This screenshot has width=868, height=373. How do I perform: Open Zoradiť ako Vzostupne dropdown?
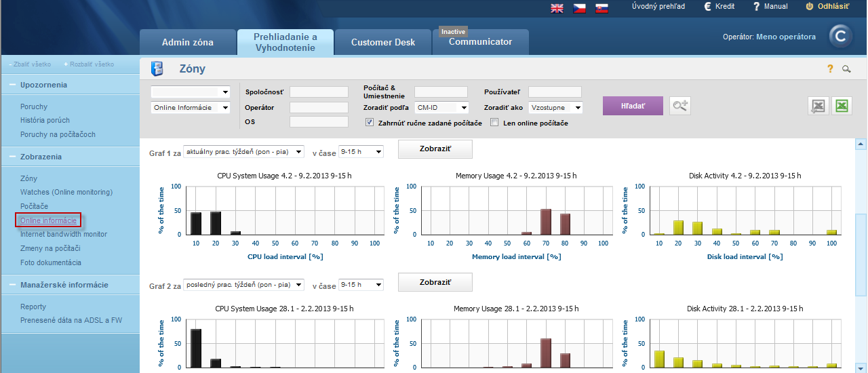tap(556, 107)
